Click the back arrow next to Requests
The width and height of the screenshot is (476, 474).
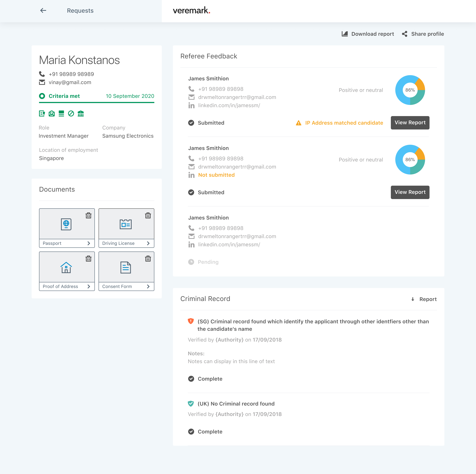point(43,11)
